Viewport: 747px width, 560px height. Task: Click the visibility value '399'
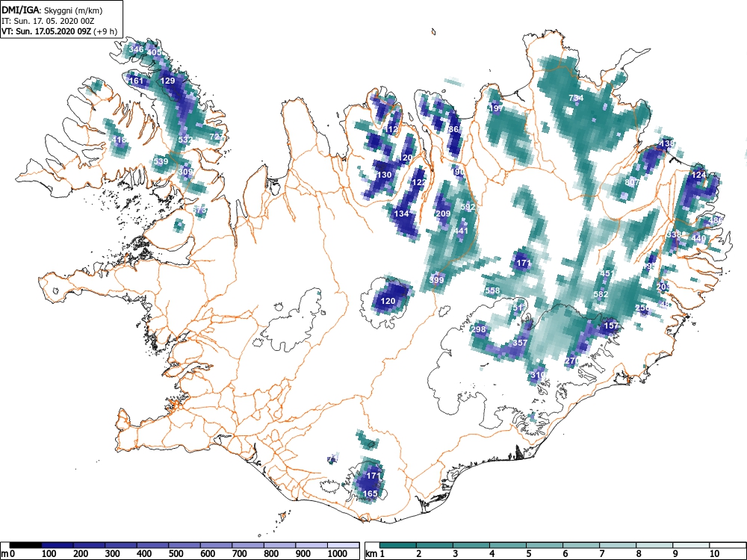pyautogui.click(x=436, y=280)
